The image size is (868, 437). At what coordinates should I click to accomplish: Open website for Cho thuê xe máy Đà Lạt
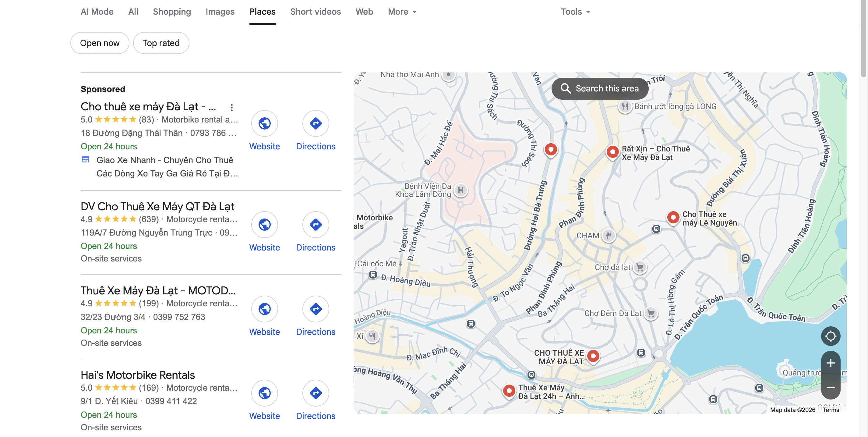pyautogui.click(x=264, y=124)
